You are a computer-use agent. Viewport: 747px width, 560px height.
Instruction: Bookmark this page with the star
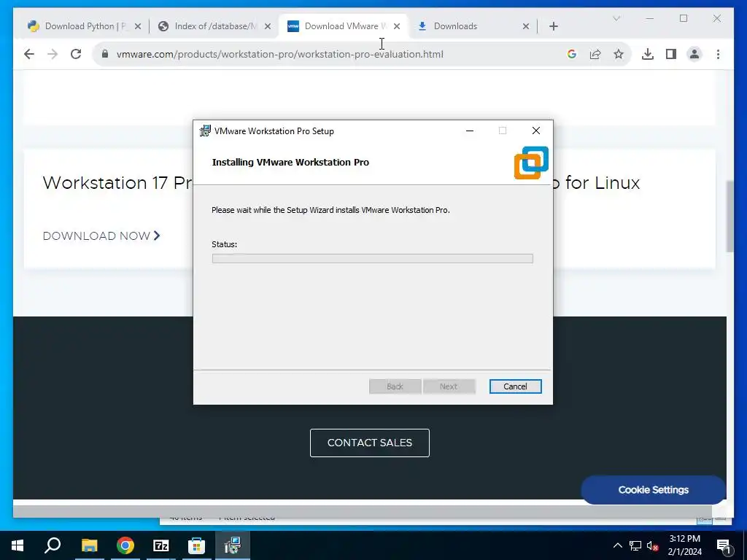pyautogui.click(x=619, y=54)
